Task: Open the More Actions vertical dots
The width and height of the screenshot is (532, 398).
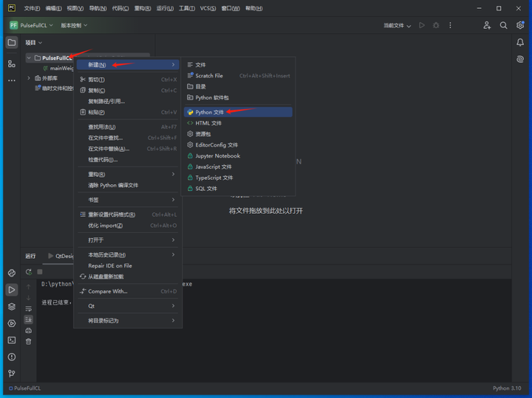Action: click(x=450, y=25)
